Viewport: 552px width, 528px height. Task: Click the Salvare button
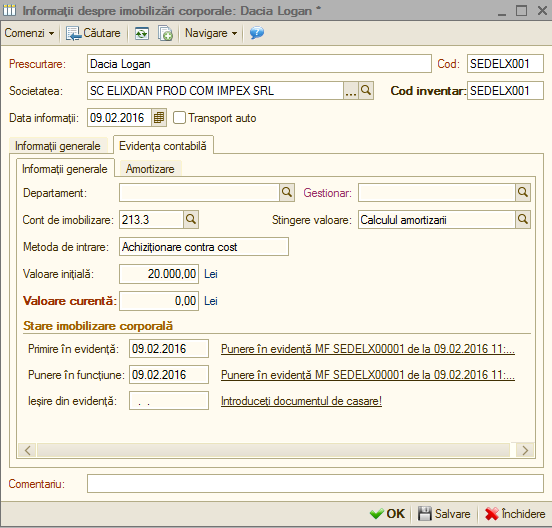point(444,514)
